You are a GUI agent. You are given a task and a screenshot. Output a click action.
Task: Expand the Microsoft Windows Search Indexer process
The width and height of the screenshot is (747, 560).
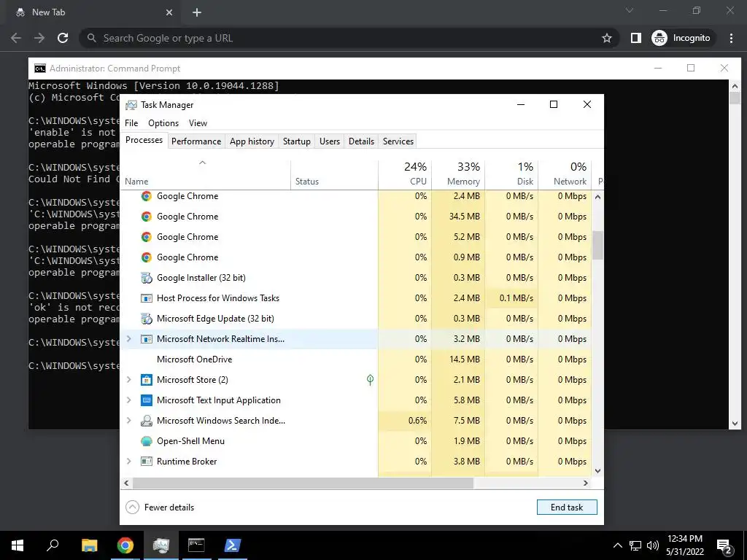128,421
